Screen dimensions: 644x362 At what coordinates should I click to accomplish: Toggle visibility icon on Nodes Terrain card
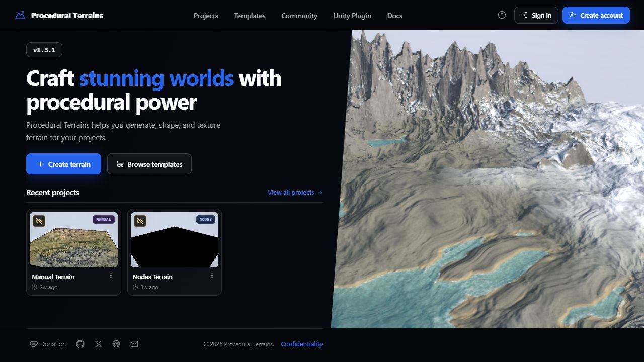pos(140,221)
